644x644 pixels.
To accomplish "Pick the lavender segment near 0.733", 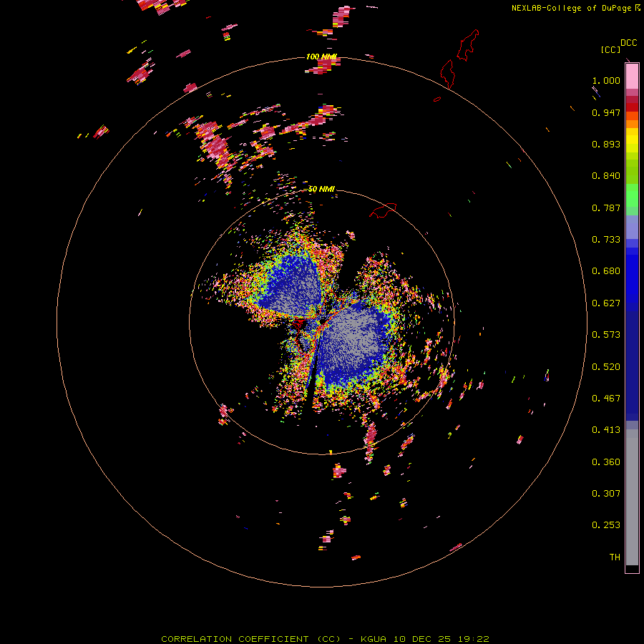I will coord(632,228).
